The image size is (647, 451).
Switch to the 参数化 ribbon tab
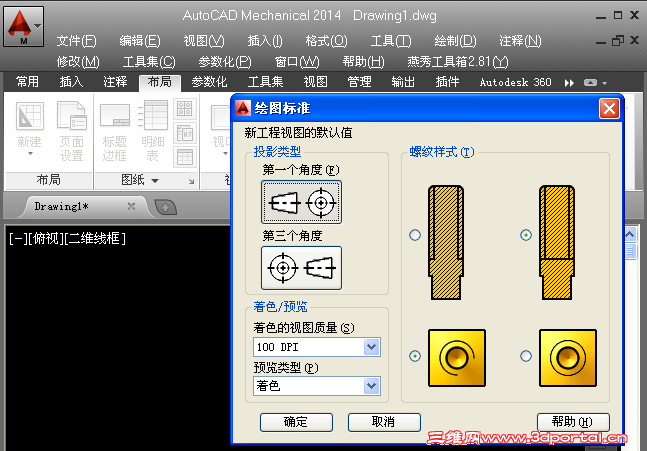pos(209,82)
